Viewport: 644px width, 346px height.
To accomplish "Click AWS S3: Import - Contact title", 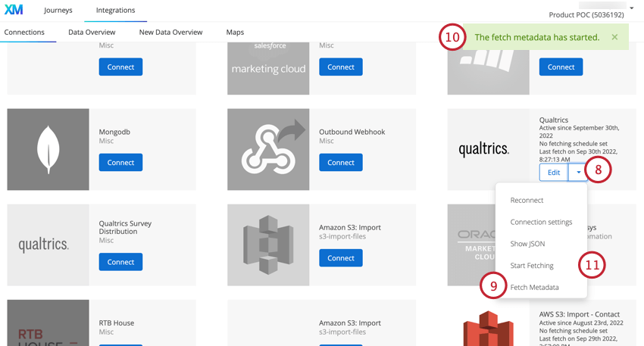I will (580, 314).
